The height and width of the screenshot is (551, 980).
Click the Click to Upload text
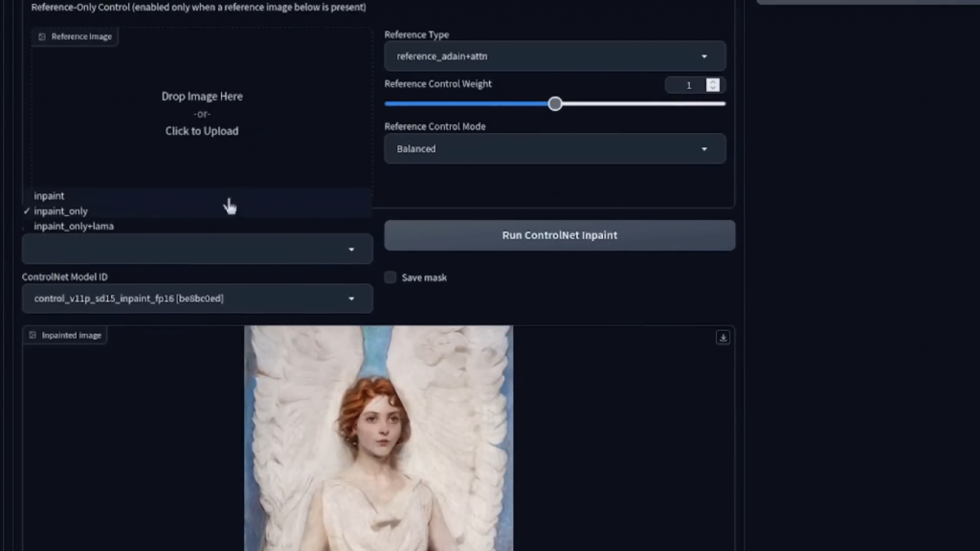point(202,131)
